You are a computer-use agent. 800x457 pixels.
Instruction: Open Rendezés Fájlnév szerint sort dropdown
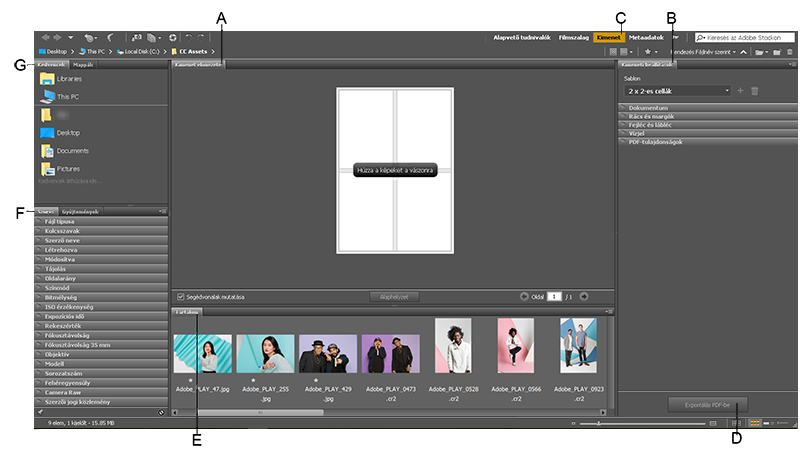[x=703, y=52]
